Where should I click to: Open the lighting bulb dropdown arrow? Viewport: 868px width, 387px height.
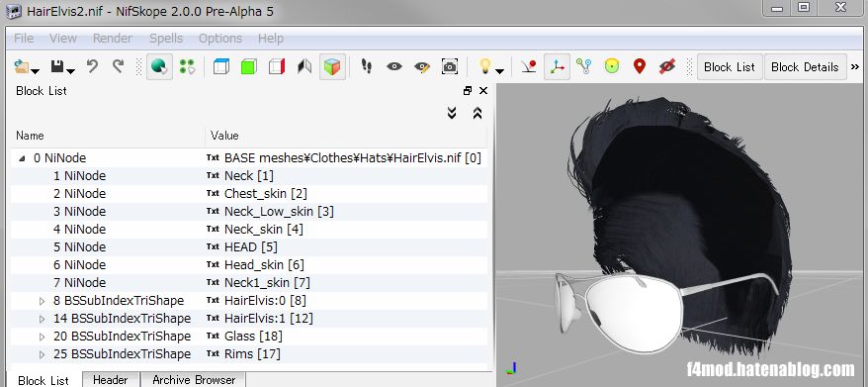click(x=499, y=70)
